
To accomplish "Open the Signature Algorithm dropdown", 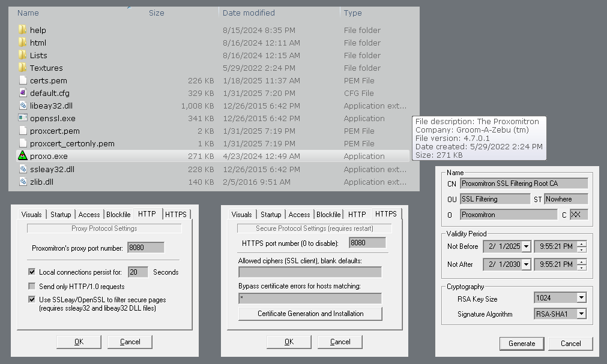I will 581,314.
